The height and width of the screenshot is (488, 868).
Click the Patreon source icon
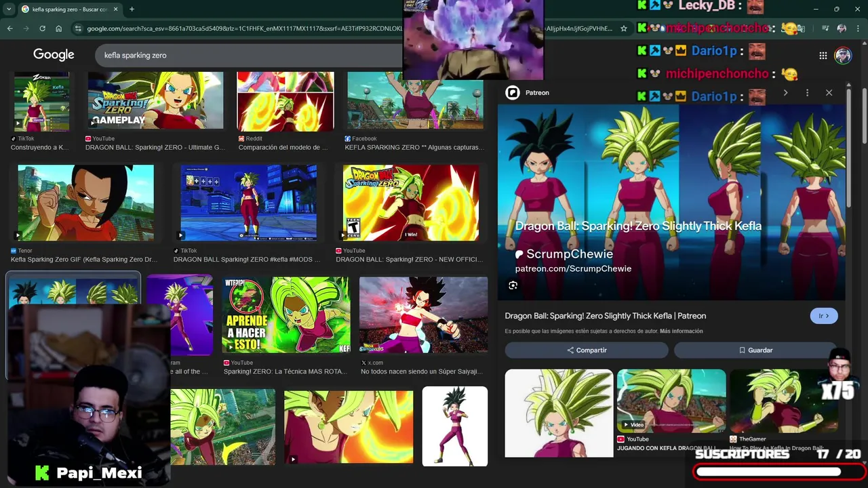pyautogui.click(x=513, y=93)
